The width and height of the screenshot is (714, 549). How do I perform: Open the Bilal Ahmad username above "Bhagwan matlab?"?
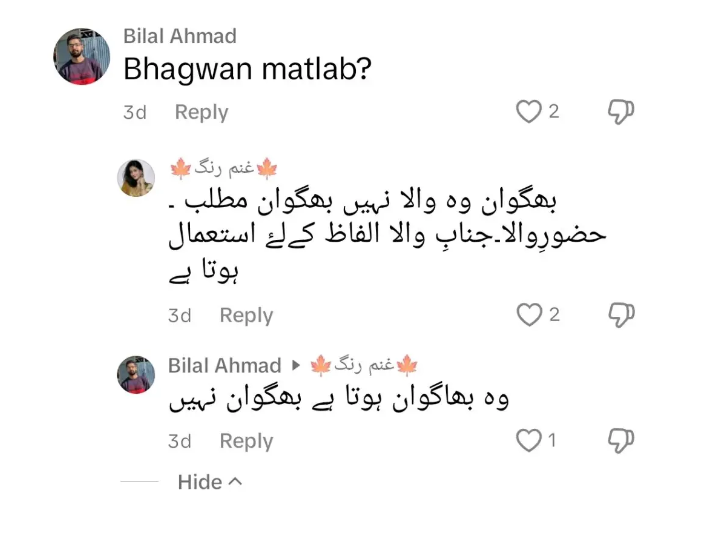(180, 36)
